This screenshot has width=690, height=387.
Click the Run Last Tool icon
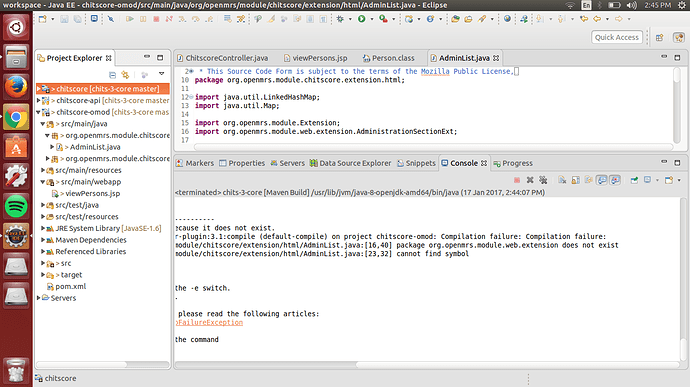click(383, 19)
